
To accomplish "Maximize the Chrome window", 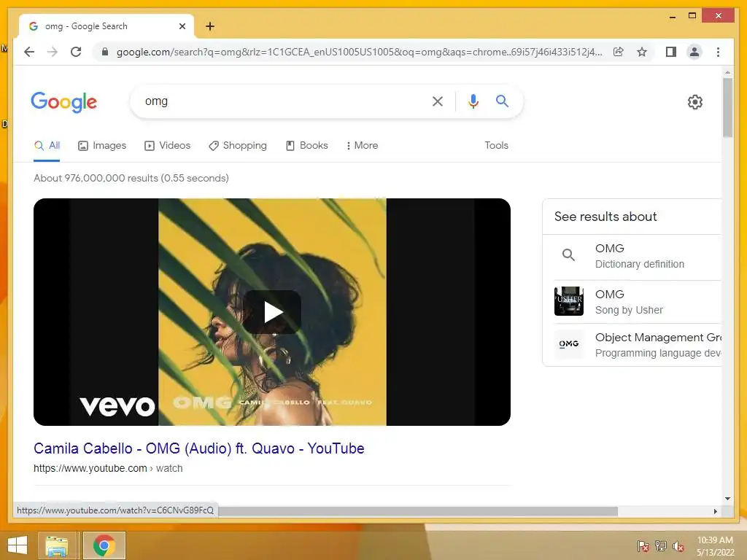I will click(x=692, y=16).
